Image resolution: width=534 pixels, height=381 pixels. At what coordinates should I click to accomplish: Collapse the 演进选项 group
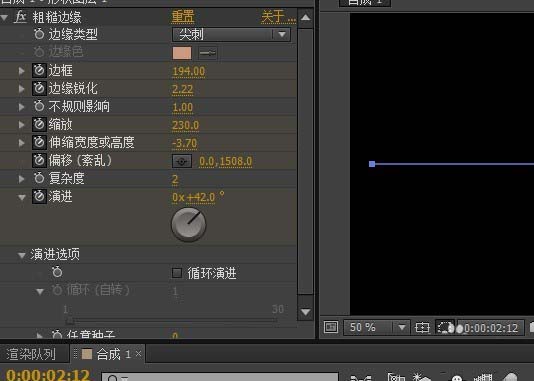(22, 255)
